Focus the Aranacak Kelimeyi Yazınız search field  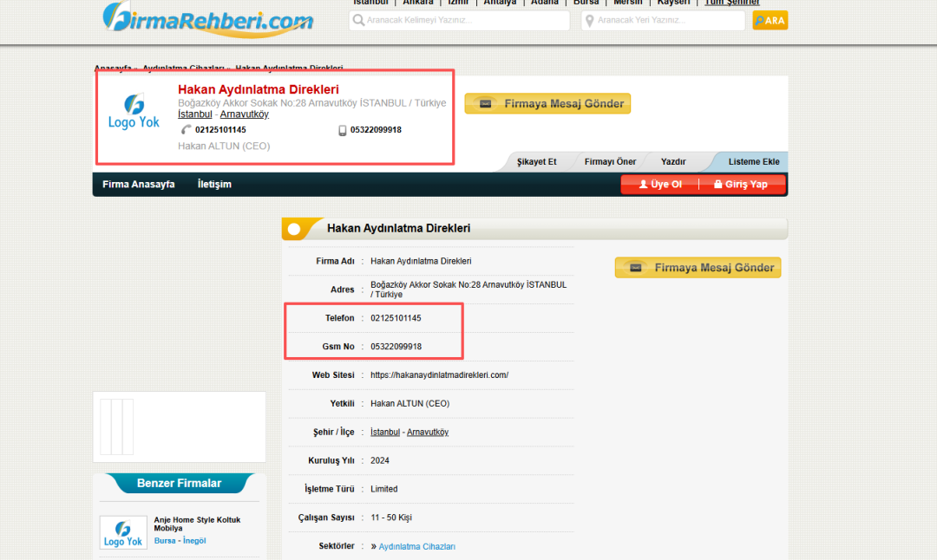tap(459, 20)
